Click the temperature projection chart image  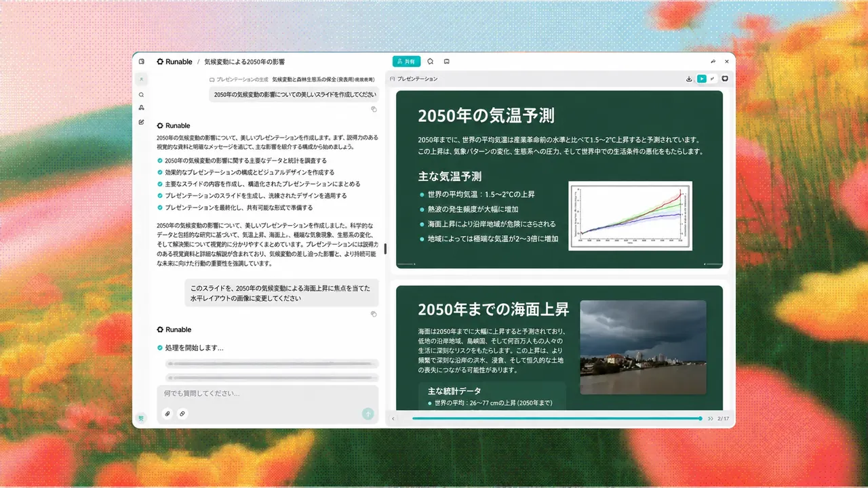click(630, 216)
